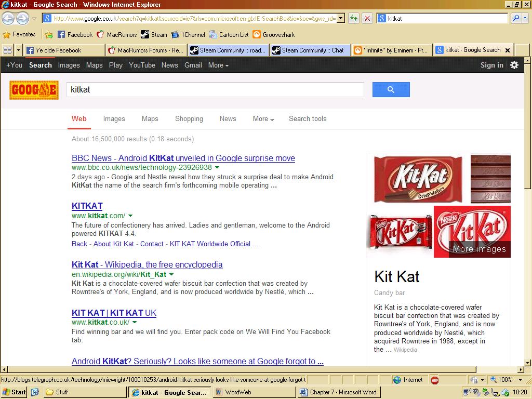
Task: Open the Facebook favorites bar link
Action: (x=75, y=35)
